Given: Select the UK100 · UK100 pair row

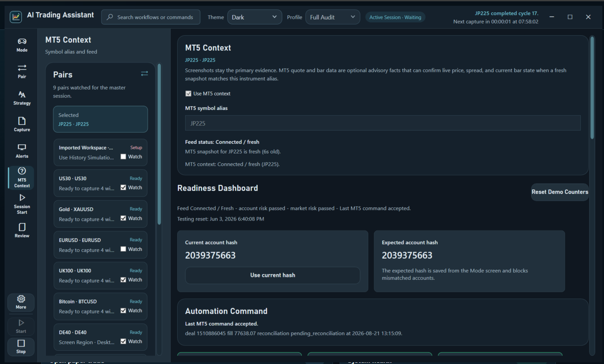Looking at the screenshot, I should [100, 276].
